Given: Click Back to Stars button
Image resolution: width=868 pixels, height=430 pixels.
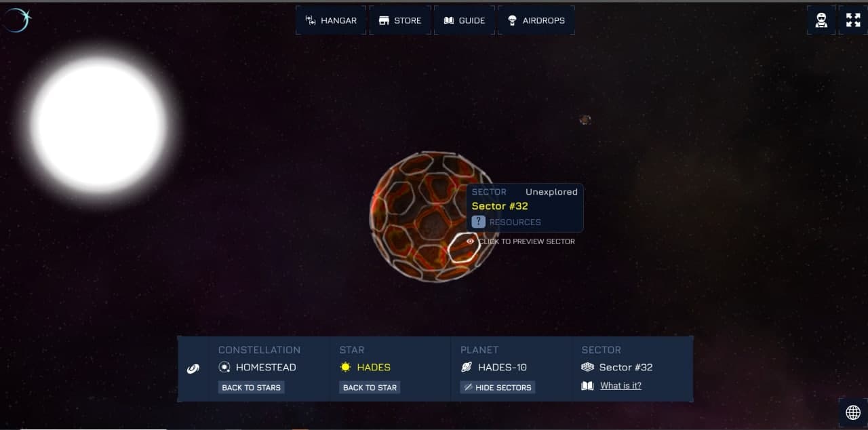Looking at the screenshot, I should tap(251, 387).
